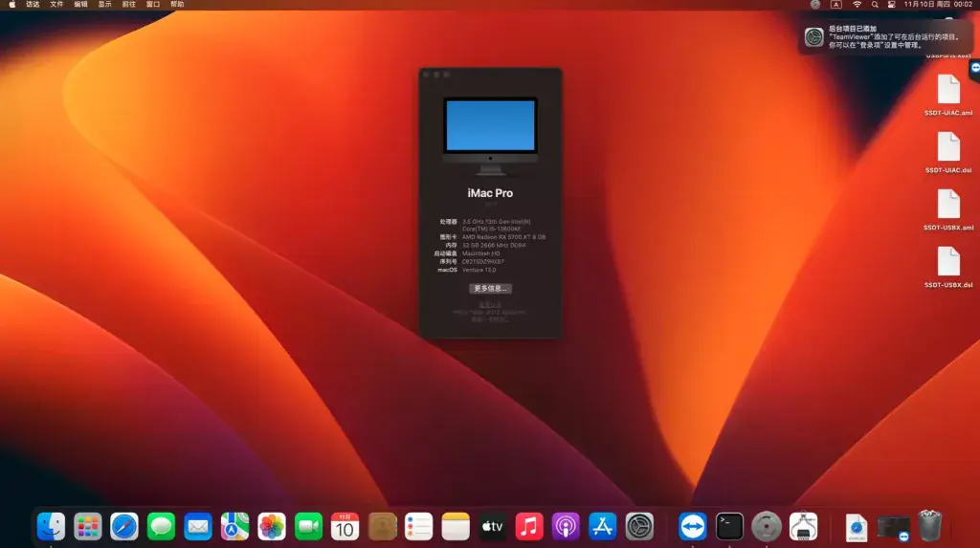Select the SSDT-UIAC.aml desktop file
980x548 pixels.
pos(948,95)
